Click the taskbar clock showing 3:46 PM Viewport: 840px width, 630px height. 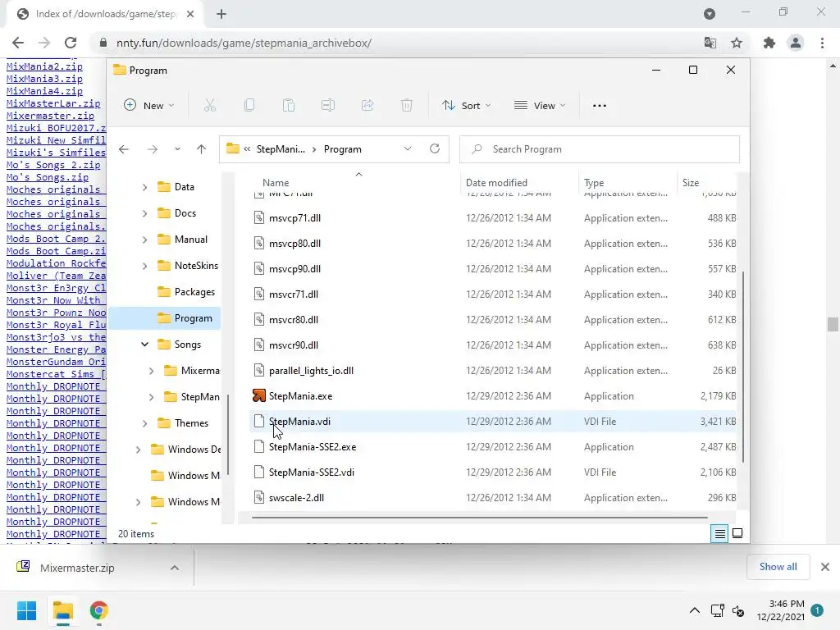click(x=781, y=610)
